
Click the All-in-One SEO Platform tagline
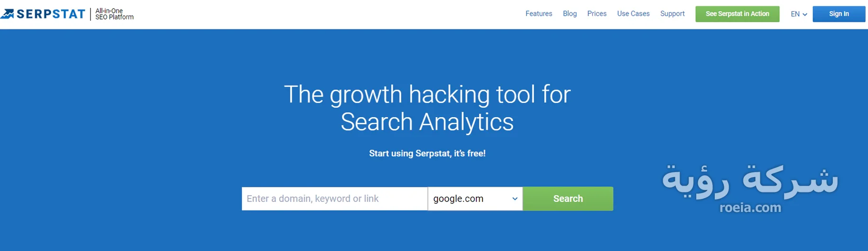114,14
